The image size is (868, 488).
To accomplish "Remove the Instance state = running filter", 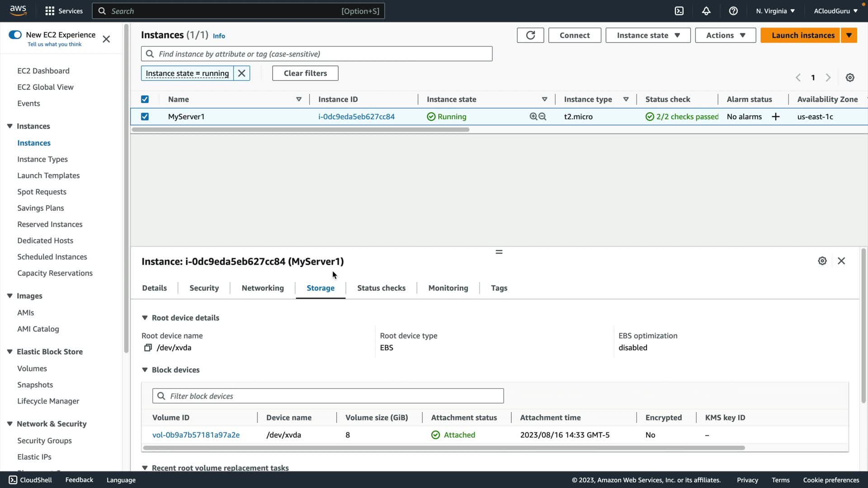I will click(x=242, y=73).
